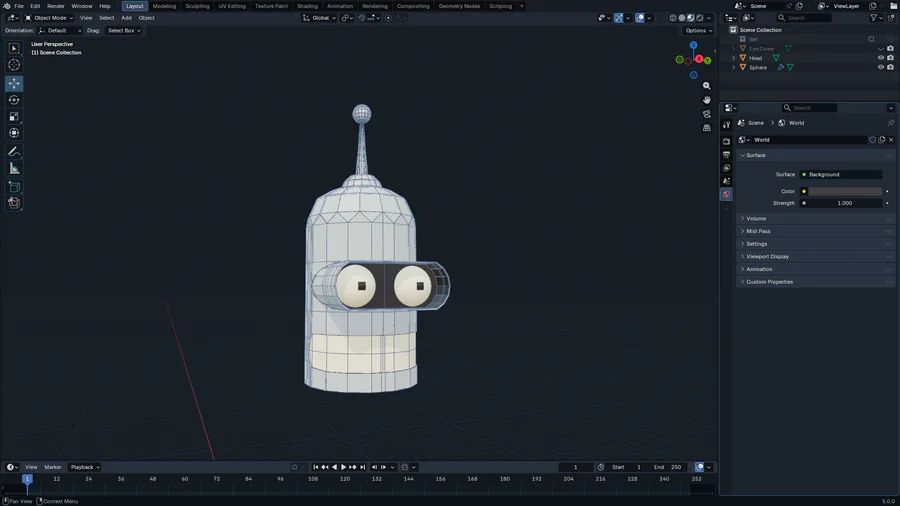Click the Background surface shader button

pos(841,174)
